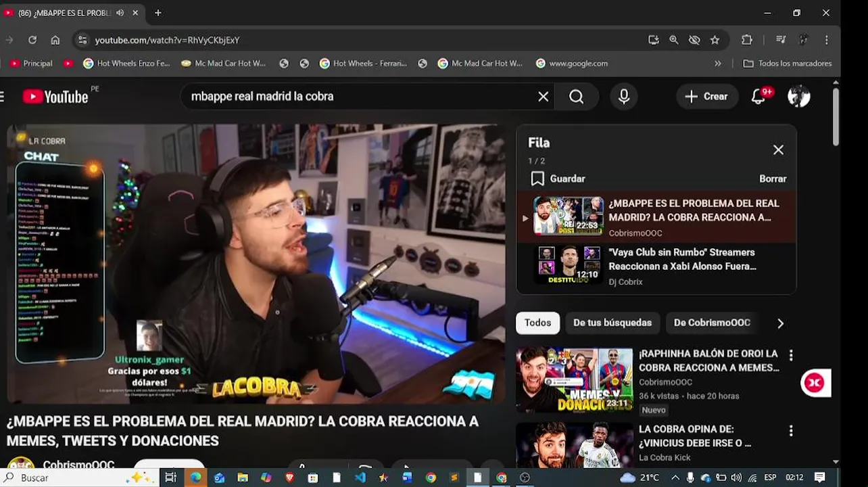Viewport: 868px width, 487px height.
Task: Play queued video MBAPPE ES EL PROBLEMA
Action: pos(656,217)
